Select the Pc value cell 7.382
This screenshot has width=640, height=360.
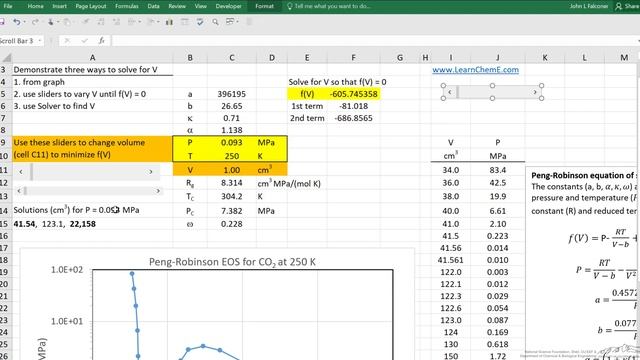231,211
